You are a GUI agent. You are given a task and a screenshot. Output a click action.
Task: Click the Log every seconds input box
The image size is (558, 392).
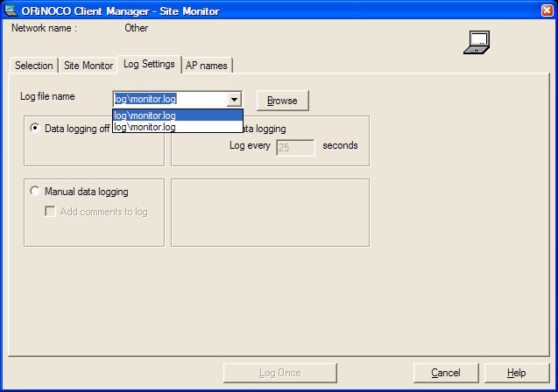[x=295, y=148]
